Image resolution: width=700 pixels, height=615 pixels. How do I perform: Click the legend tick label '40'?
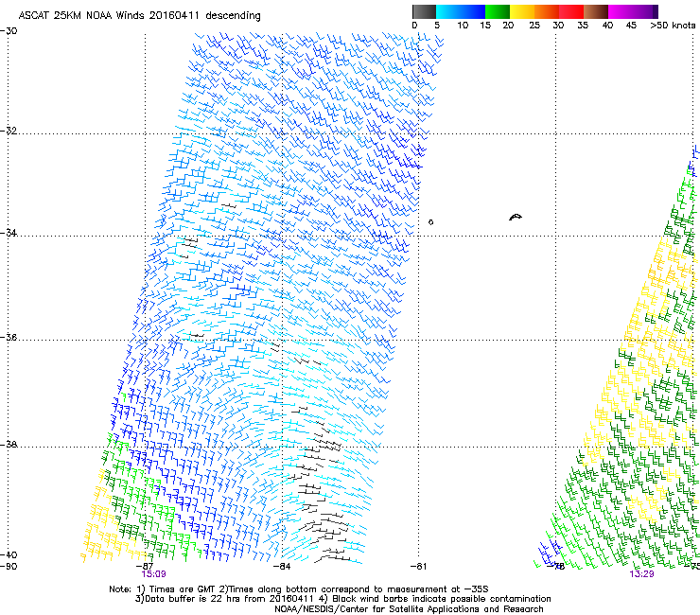point(607,26)
